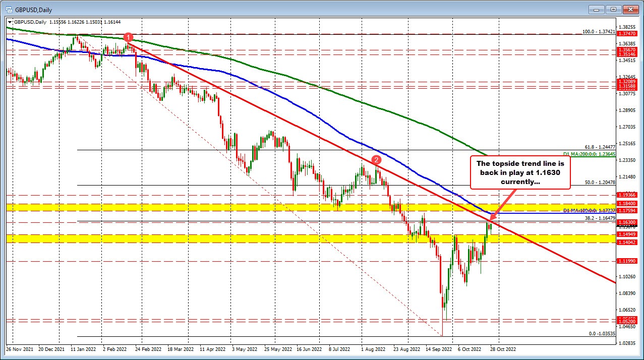
Task: Click the restore window button
Action: pos(614,9)
